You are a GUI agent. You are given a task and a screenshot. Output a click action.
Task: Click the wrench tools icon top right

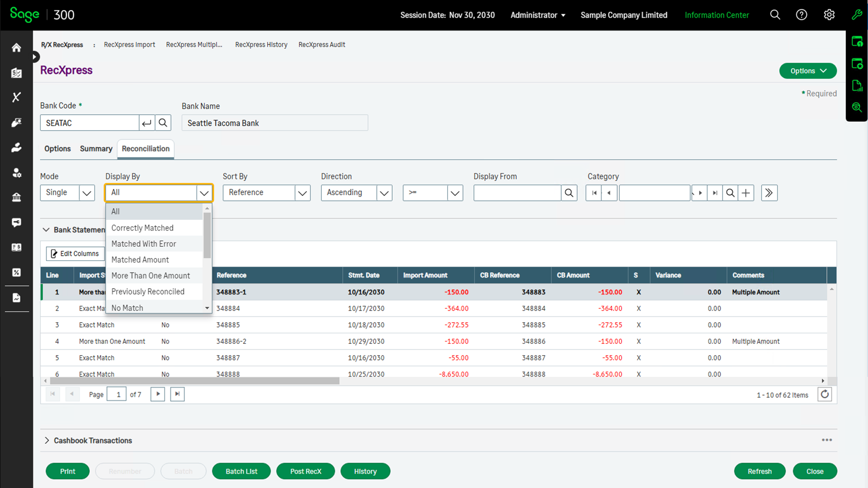858,15
